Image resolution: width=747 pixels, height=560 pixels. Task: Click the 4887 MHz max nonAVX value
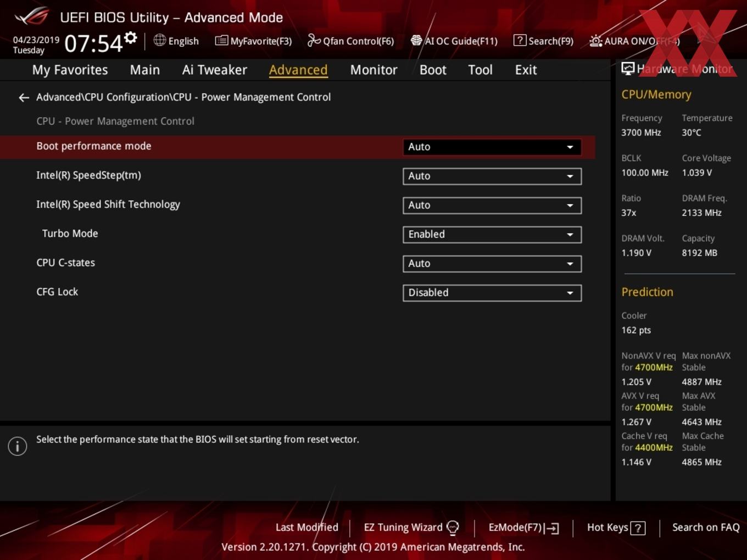[x=701, y=382]
